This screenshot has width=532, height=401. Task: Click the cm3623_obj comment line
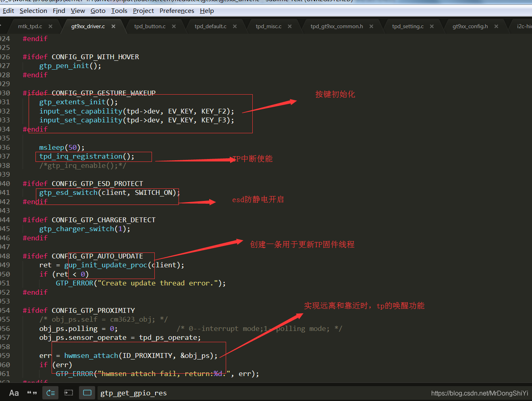[x=104, y=319]
